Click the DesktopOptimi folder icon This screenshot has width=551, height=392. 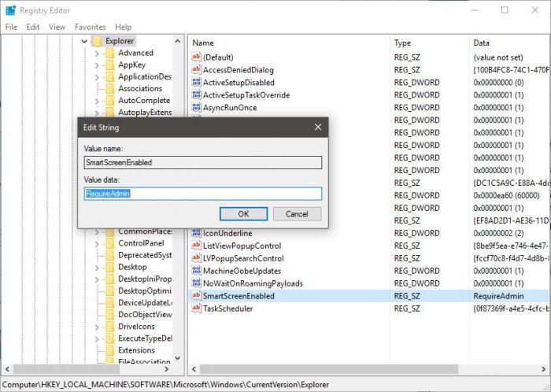coord(110,290)
